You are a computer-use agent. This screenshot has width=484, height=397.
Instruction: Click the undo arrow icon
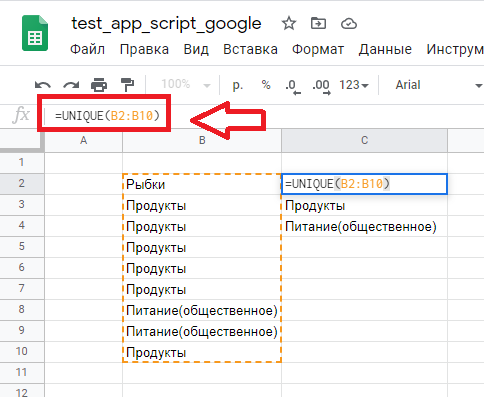pyautogui.click(x=43, y=85)
